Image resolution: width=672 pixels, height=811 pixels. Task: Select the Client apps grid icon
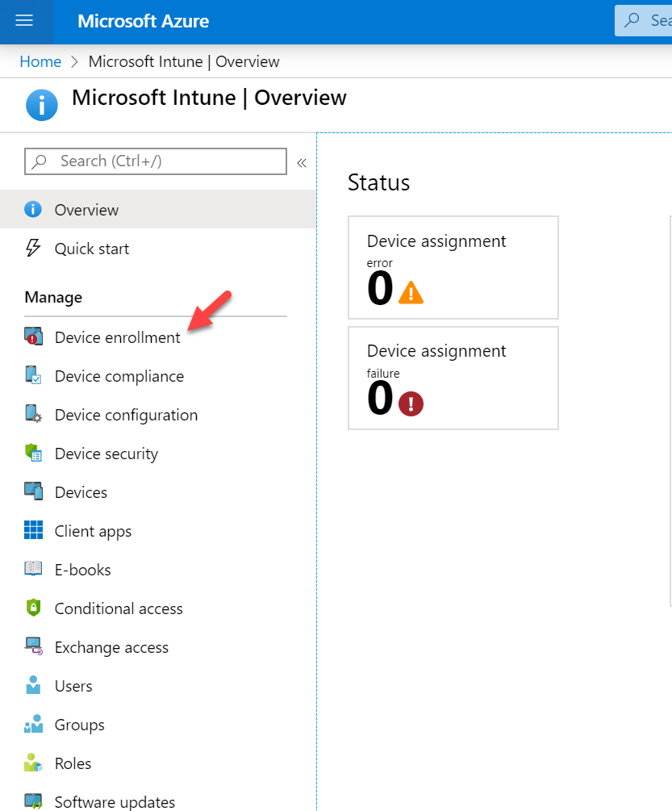click(34, 531)
